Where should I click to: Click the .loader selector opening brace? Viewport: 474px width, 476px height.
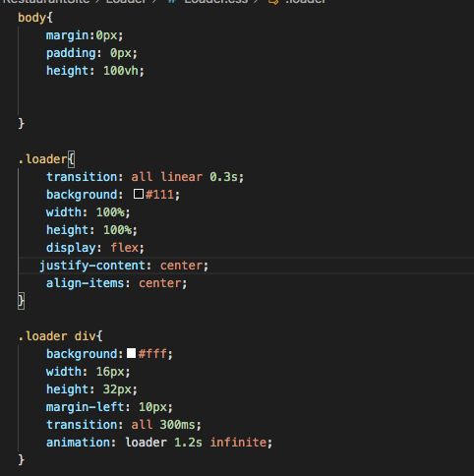coord(71,159)
